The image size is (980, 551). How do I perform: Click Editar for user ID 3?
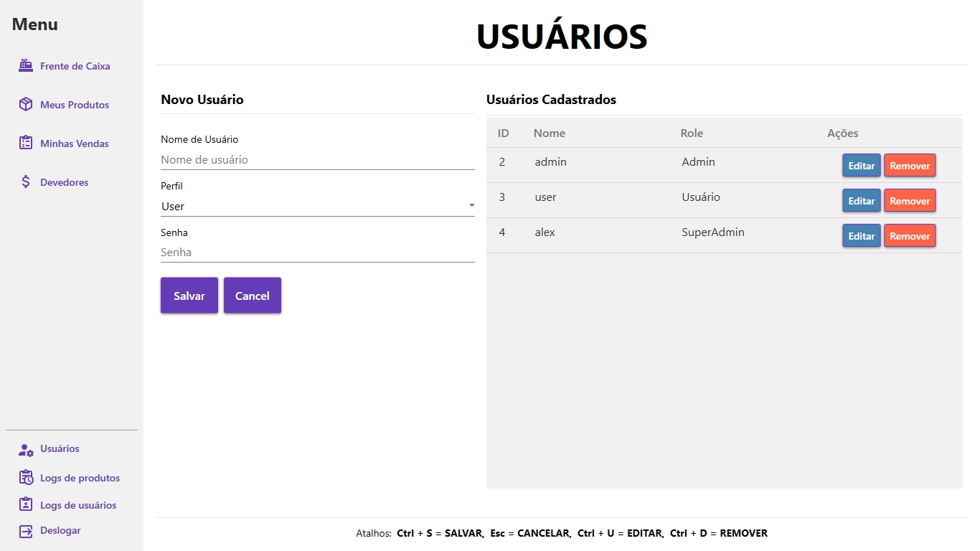pyautogui.click(x=861, y=201)
